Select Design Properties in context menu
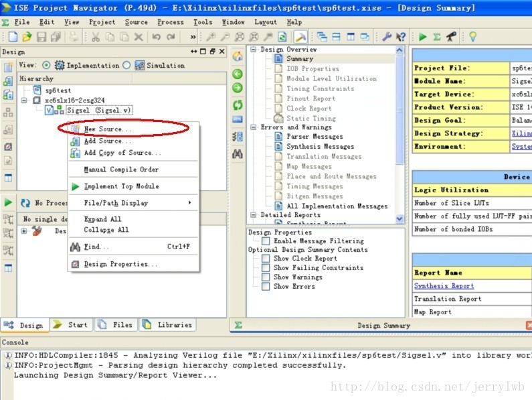 pyautogui.click(x=133, y=264)
